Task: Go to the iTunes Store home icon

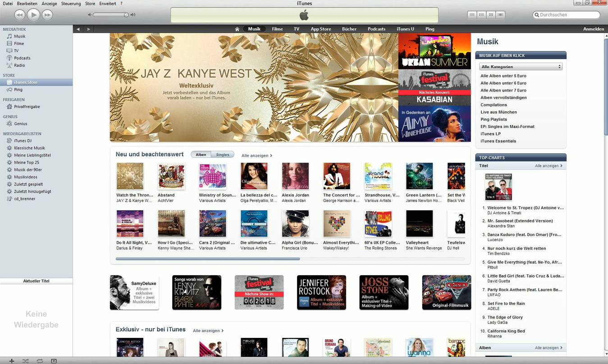Action: point(237,29)
